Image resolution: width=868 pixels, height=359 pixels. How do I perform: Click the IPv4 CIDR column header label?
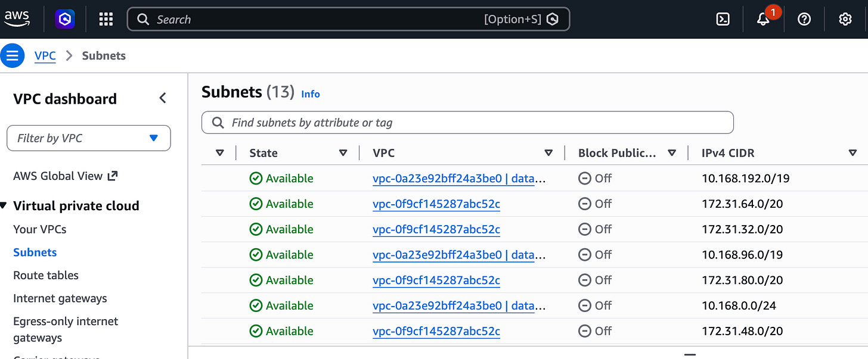click(x=728, y=153)
